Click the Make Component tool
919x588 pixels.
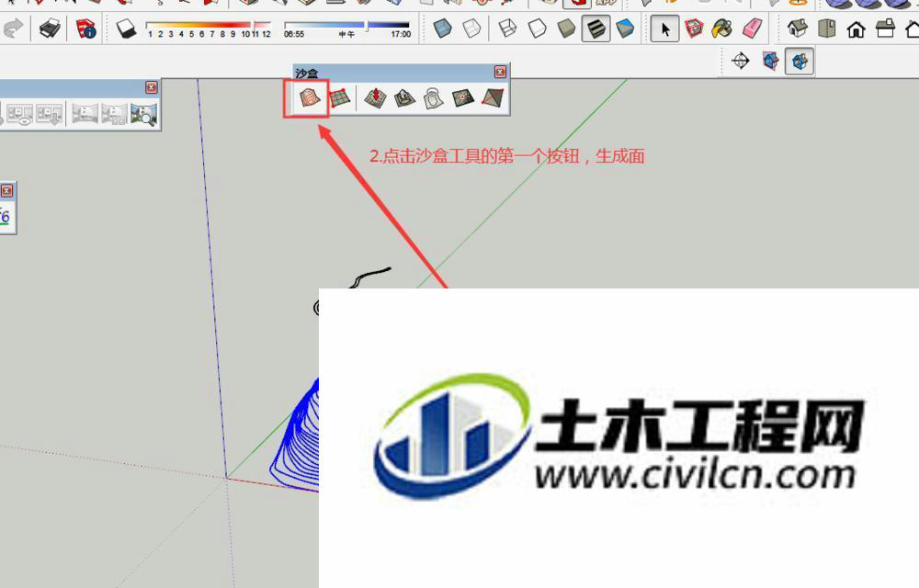694,28
